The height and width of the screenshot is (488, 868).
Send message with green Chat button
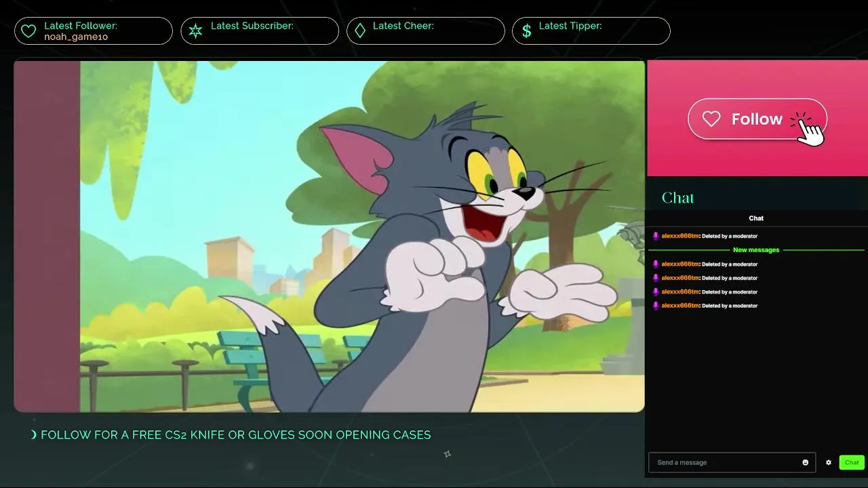[x=852, y=462]
